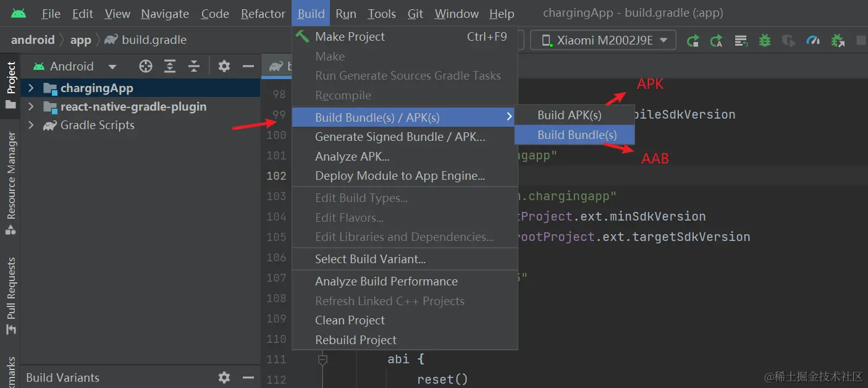This screenshot has width=868, height=388.
Task: Click Select Opened File target icon
Action: pos(146,66)
